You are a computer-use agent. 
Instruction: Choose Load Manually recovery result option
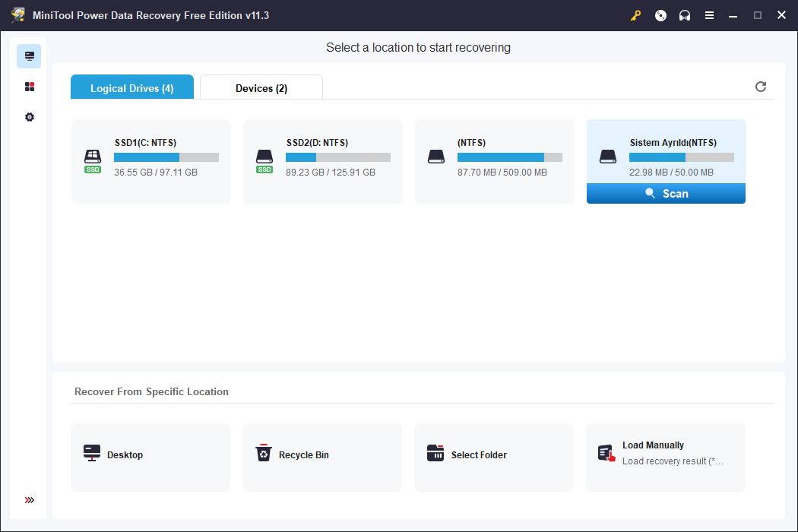coord(666,458)
